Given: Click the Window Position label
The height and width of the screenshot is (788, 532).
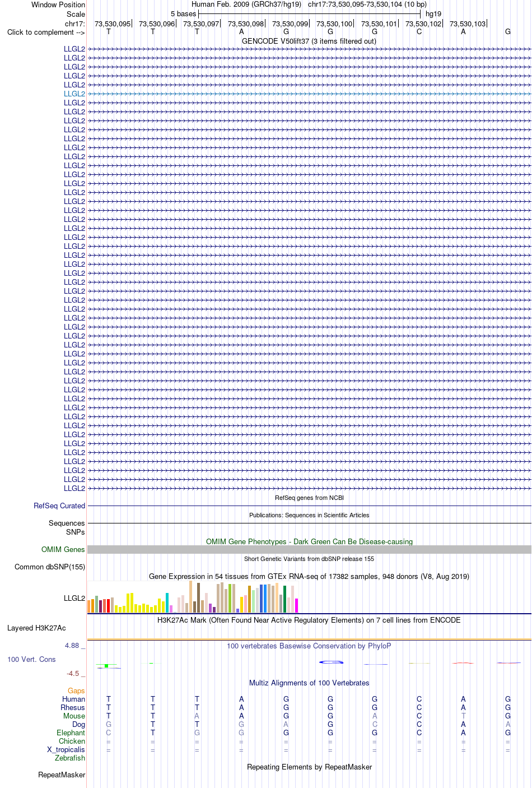Looking at the screenshot, I should point(58,4).
